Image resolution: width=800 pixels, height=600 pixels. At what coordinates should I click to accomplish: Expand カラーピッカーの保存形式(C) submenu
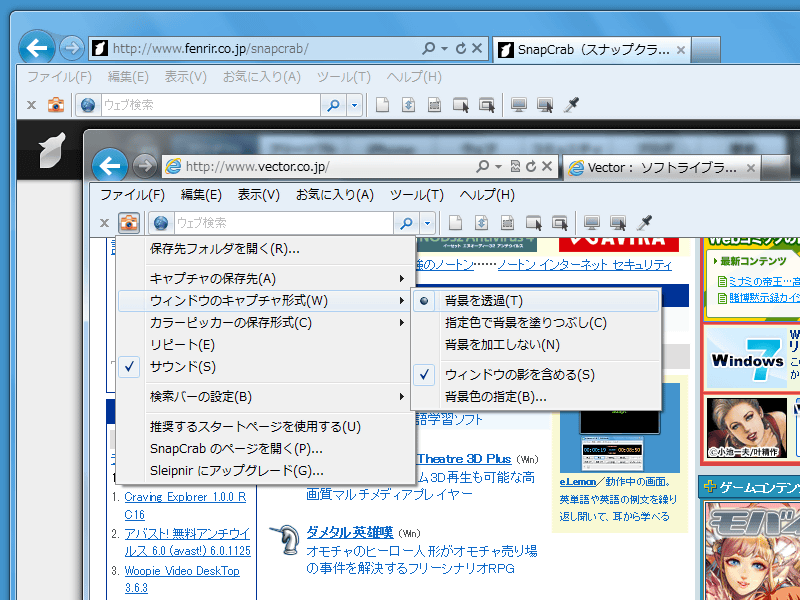point(264,322)
